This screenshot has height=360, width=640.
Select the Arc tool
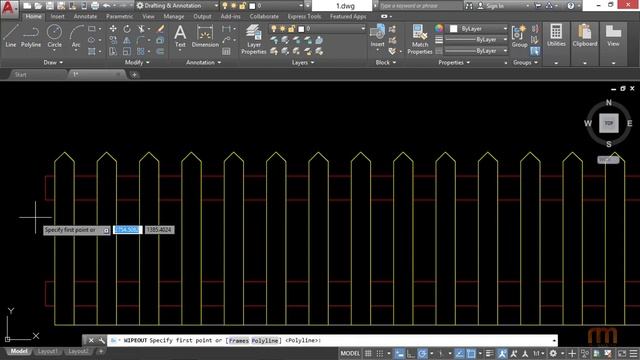[x=76, y=36]
